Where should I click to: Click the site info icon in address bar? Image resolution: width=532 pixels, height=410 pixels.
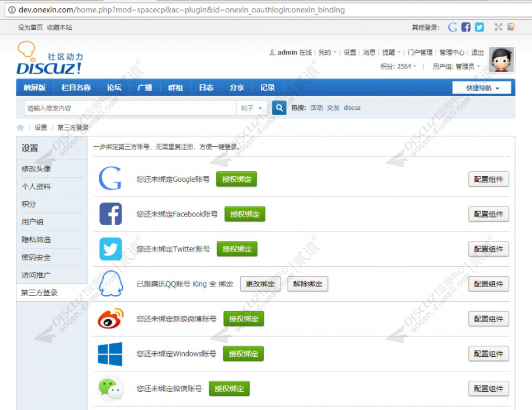pyautogui.click(x=12, y=10)
